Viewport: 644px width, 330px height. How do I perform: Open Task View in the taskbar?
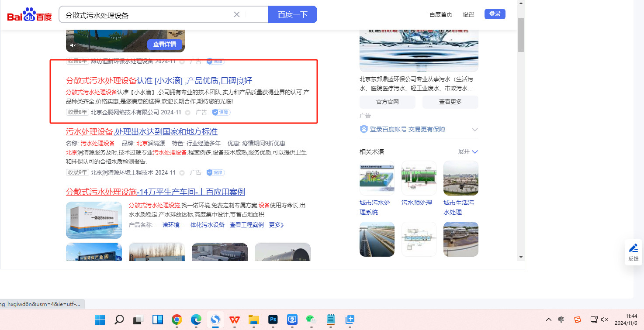[x=138, y=320]
